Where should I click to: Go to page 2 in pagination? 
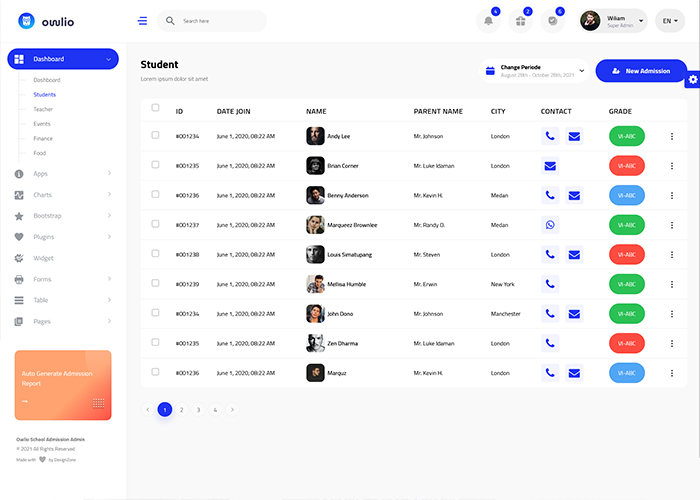coord(182,409)
